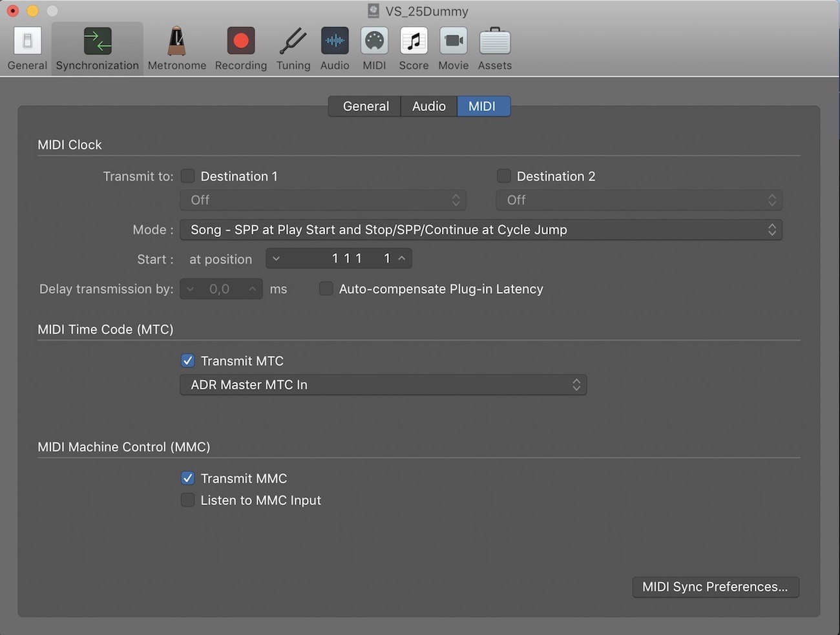Viewport: 840px width, 635px height.
Task: Uncheck Transmit MMC
Action: 188,478
